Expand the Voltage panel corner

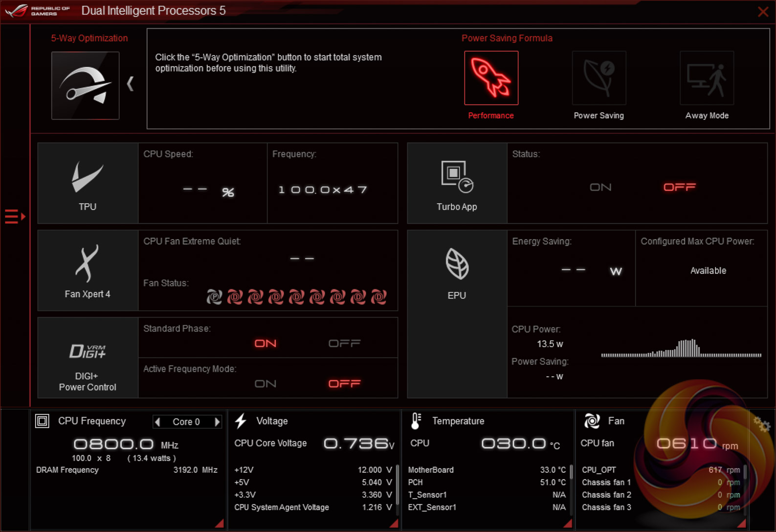(x=394, y=523)
